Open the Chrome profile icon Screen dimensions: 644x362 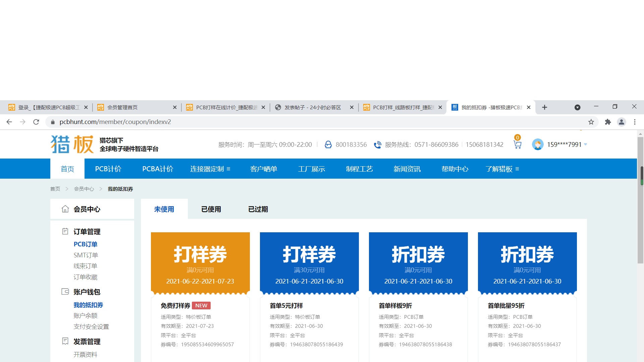pos(622,122)
